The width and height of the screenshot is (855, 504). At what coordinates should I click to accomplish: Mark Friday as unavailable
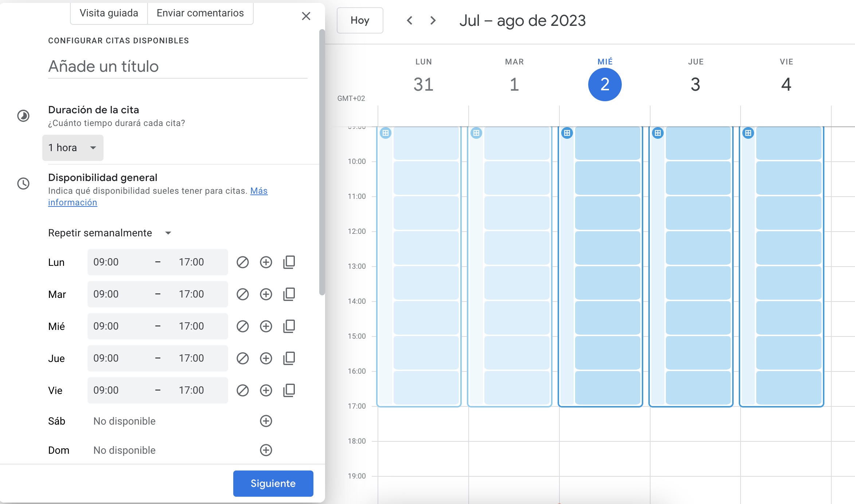coord(242,390)
